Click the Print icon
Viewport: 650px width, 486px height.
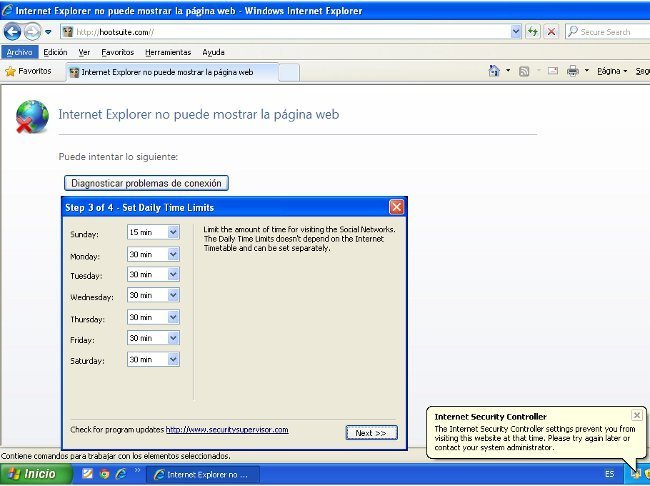[x=572, y=71]
